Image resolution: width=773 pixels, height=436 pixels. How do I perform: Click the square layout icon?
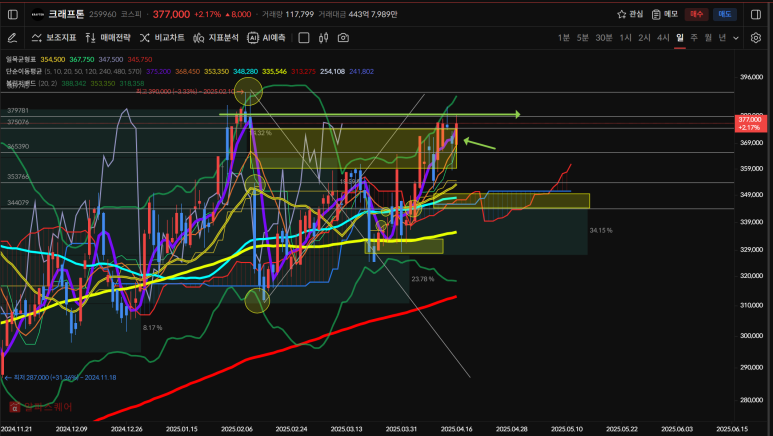coord(304,37)
